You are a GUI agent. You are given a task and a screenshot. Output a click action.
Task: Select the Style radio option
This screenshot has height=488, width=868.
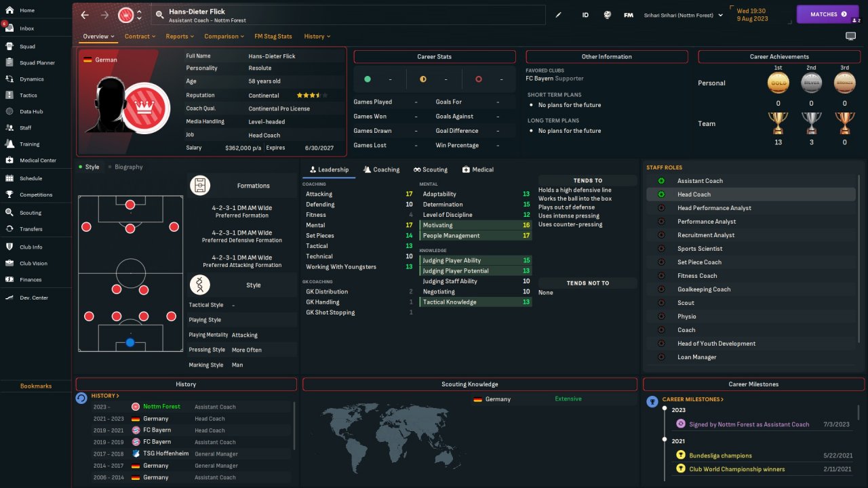pyautogui.click(x=89, y=167)
